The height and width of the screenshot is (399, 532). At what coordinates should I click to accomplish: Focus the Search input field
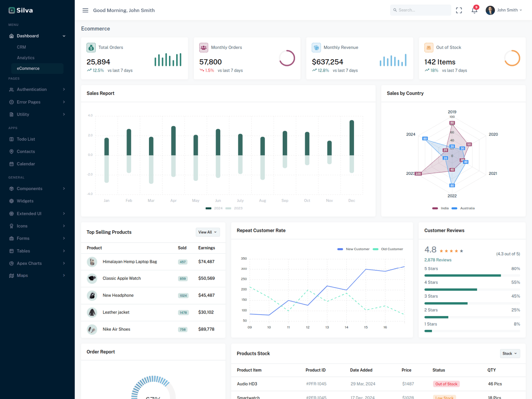click(421, 10)
